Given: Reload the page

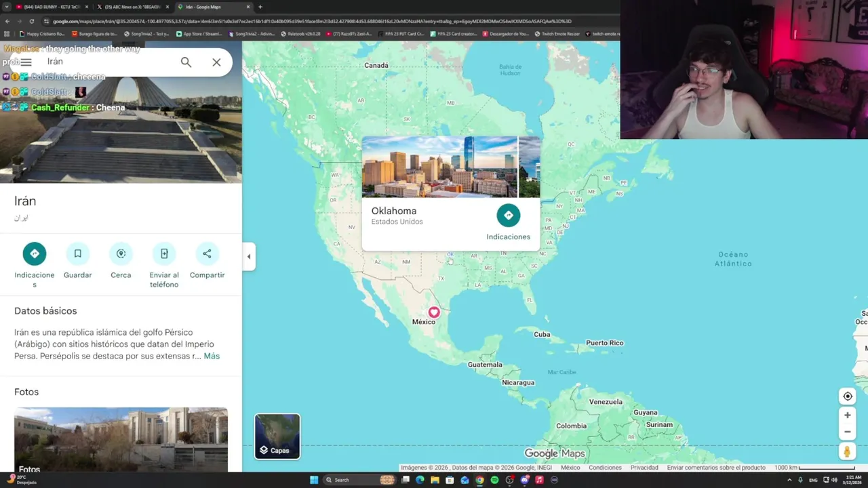Looking at the screenshot, I should [x=32, y=21].
